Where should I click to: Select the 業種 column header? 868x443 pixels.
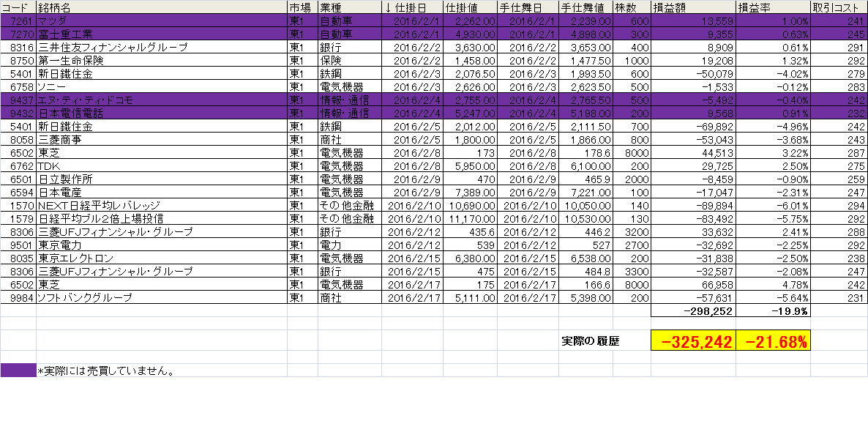click(349, 7)
